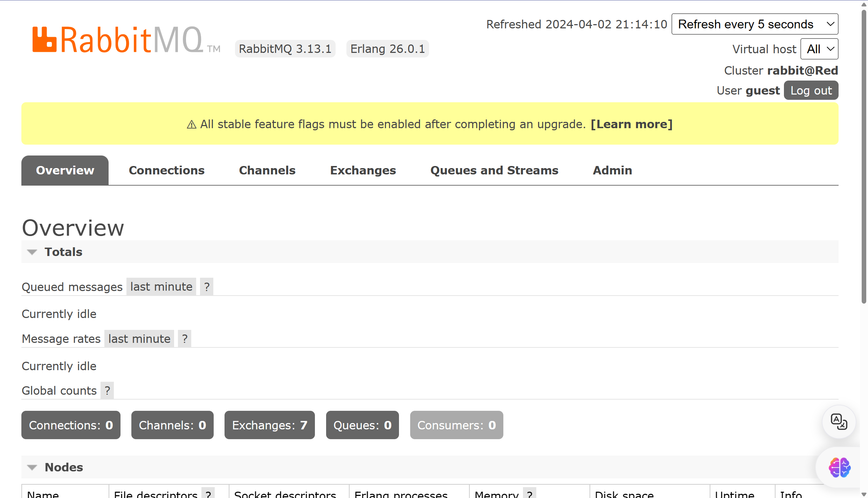This screenshot has width=868, height=498.
Task: Click the Info column header
Action: [x=791, y=494]
